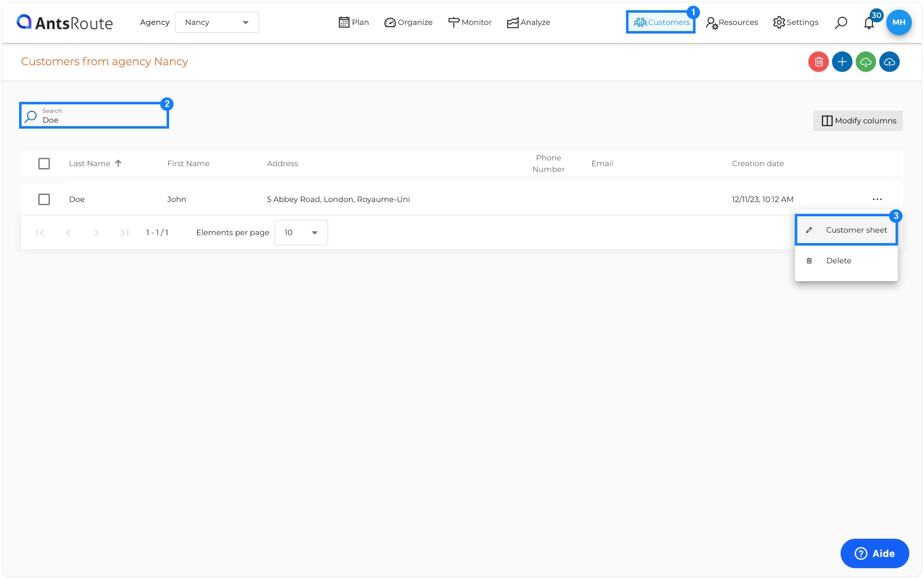Image resolution: width=924 pixels, height=579 pixels.
Task: Open the Agency Nancy dropdown
Action: pos(217,22)
